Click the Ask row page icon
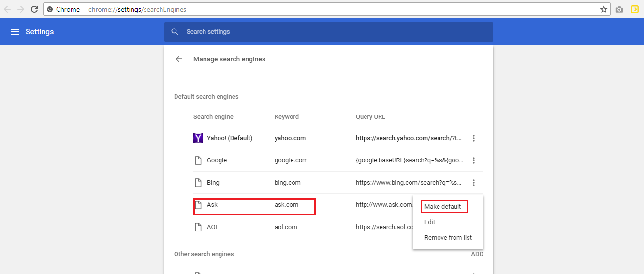644x274 pixels. pyautogui.click(x=198, y=205)
